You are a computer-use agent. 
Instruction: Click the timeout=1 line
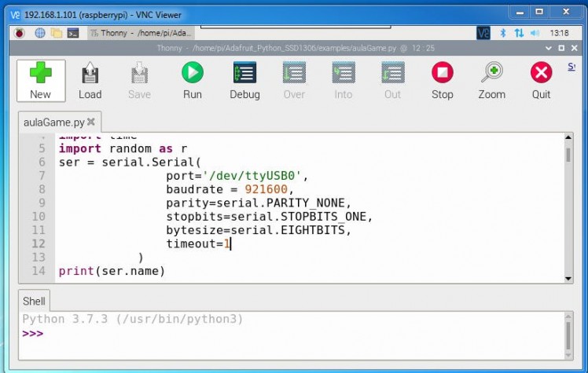click(198, 243)
